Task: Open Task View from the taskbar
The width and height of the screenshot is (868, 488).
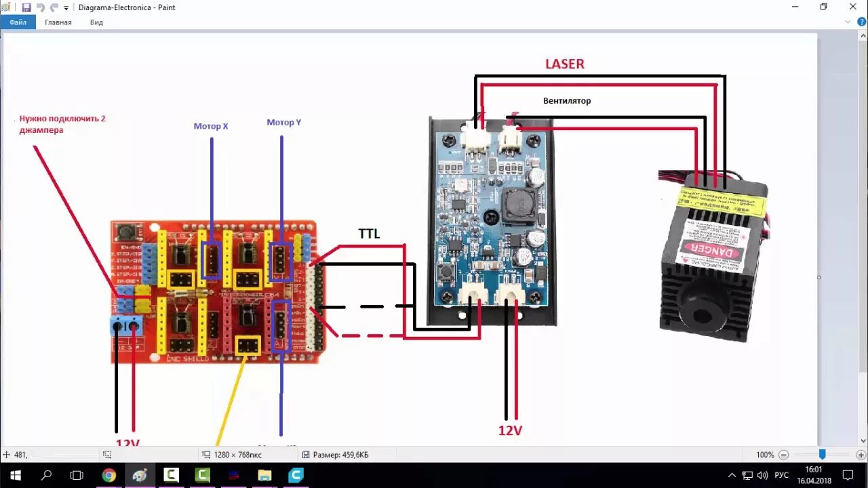Action: coord(77,475)
